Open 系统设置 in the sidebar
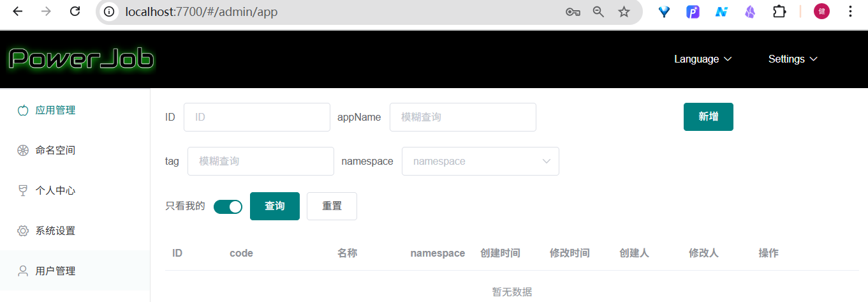868x302 pixels. coord(75,230)
